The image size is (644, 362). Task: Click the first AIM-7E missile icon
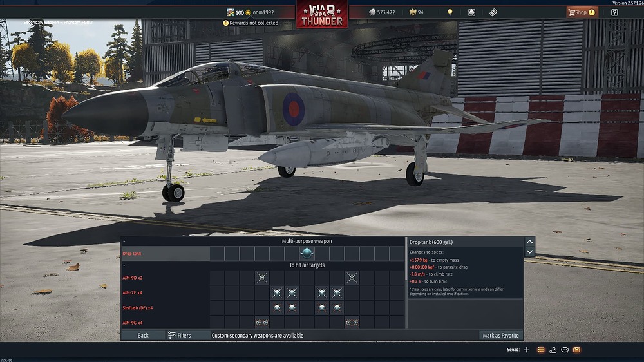[277, 292]
